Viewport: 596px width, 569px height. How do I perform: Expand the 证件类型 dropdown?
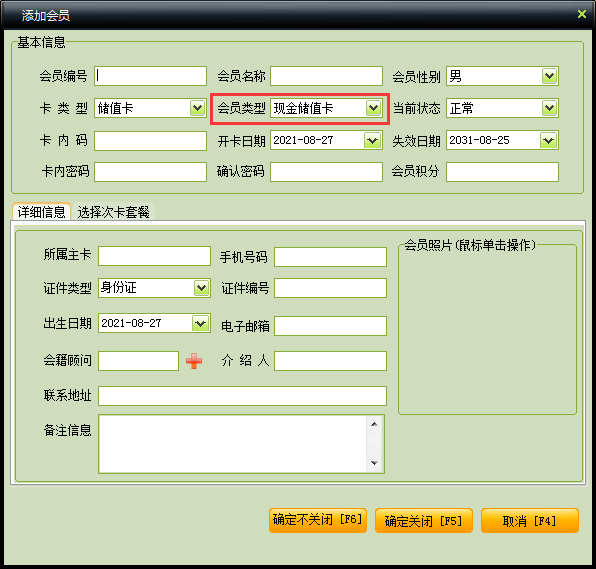coord(201,288)
